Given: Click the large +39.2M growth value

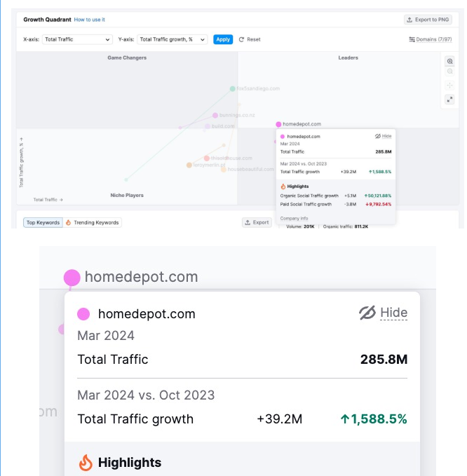Looking at the screenshot, I should [x=280, y=419].
